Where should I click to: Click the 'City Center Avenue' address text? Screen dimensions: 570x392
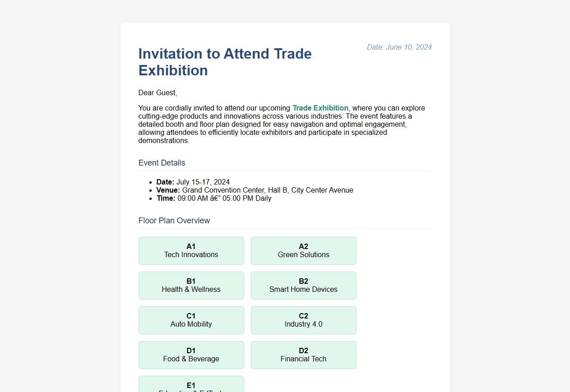coord(322,190)
